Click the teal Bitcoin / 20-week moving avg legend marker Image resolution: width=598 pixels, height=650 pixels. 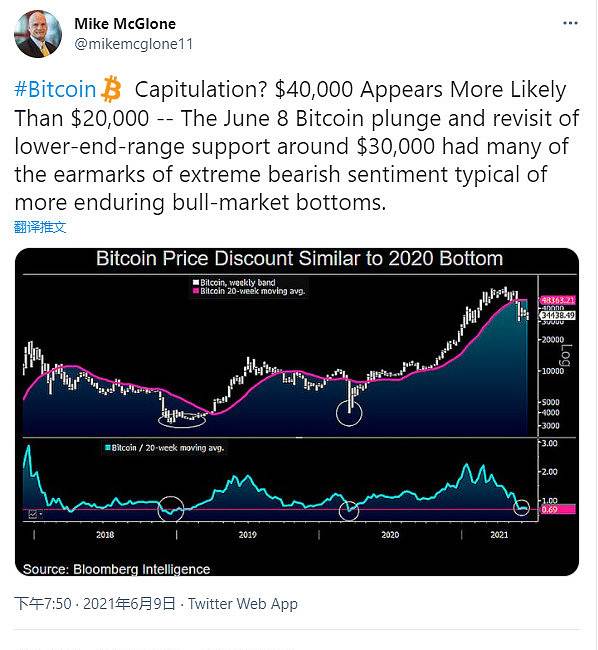pyautogui.click(x=108, y=448)
